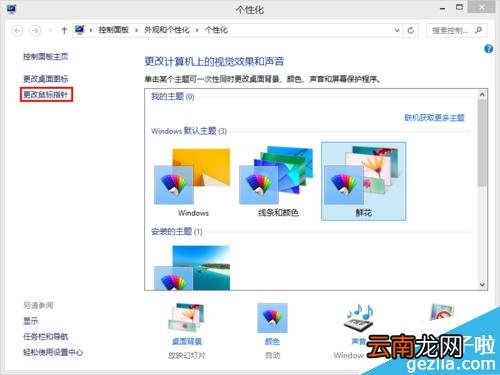This screenshot has width=500, height=375.
Task: Expand the address bar history dropdown
Action: (397, 30)
